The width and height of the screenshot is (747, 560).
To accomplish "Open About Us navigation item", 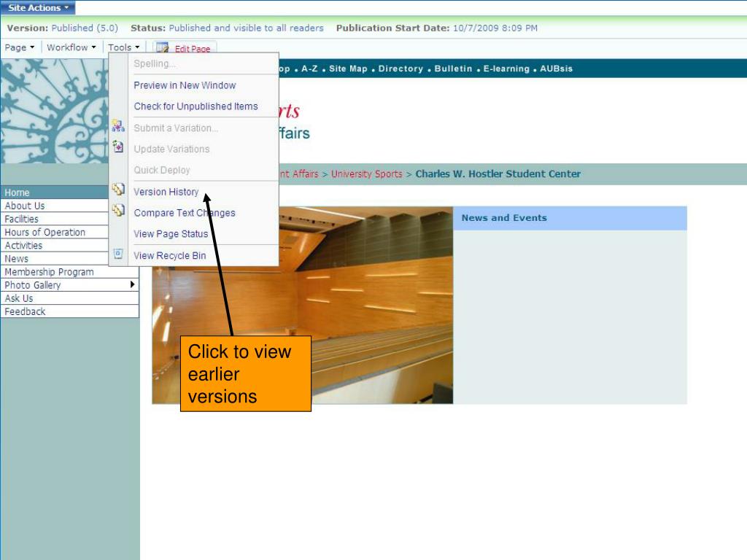I will (x=55, y=206).
